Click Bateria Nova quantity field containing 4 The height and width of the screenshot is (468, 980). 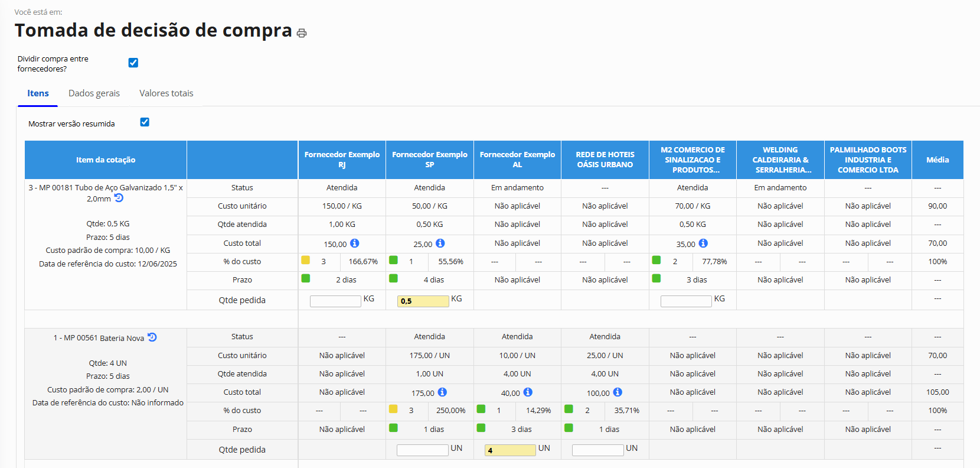point(510,450)
